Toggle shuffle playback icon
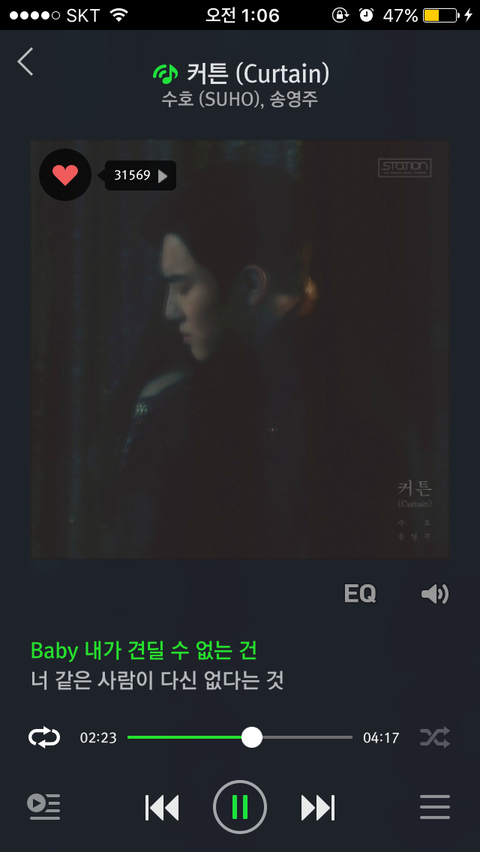Image resolution: width=480 pixels, height=852 pixels. pos(435,737)
